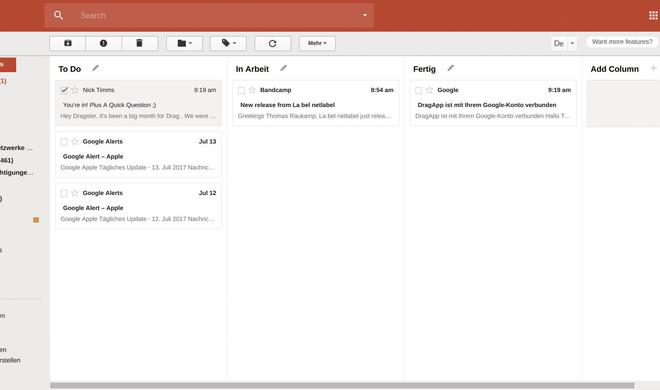Click the Want more features link
Viewport: 660px width, 390px height.
[622, 42]
